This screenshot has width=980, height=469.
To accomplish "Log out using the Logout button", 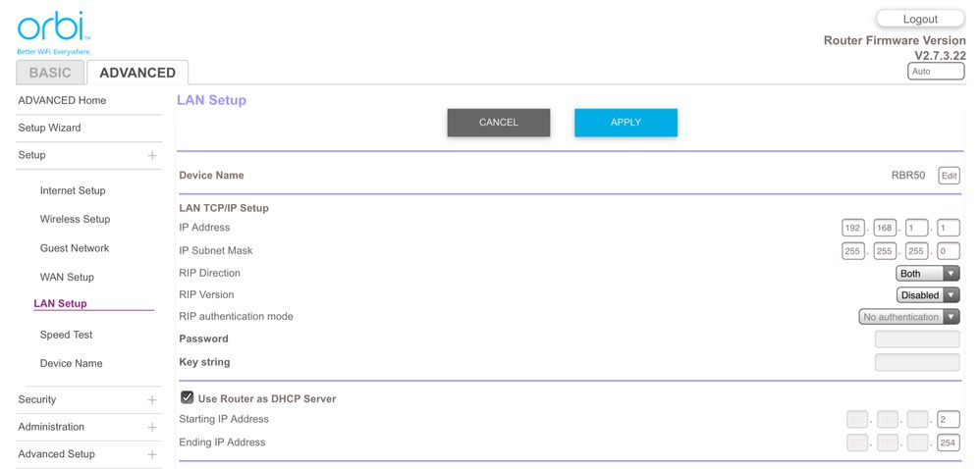I will tap(919, 19).
